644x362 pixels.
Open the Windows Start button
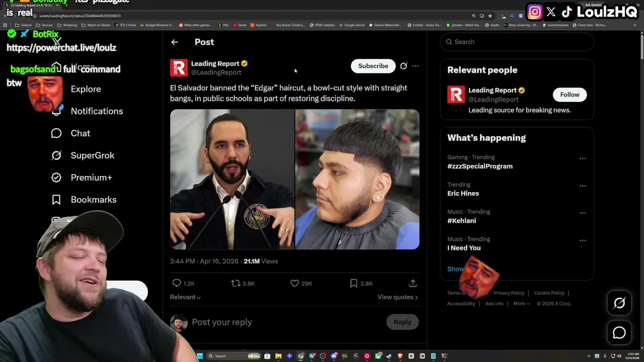pyautogui.click(x=200, y=356)
